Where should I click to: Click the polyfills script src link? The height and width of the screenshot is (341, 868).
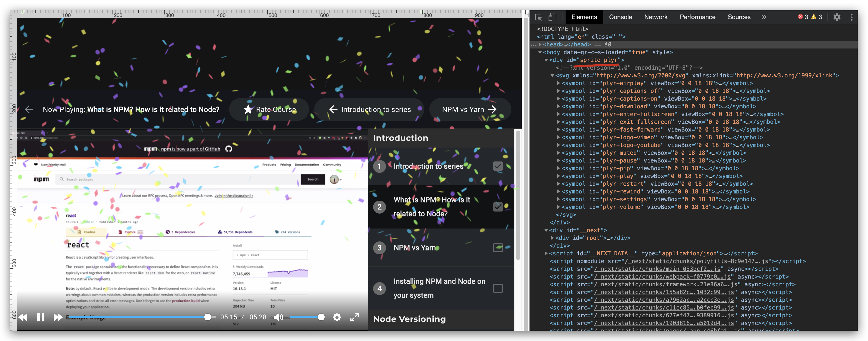point(696,262)
